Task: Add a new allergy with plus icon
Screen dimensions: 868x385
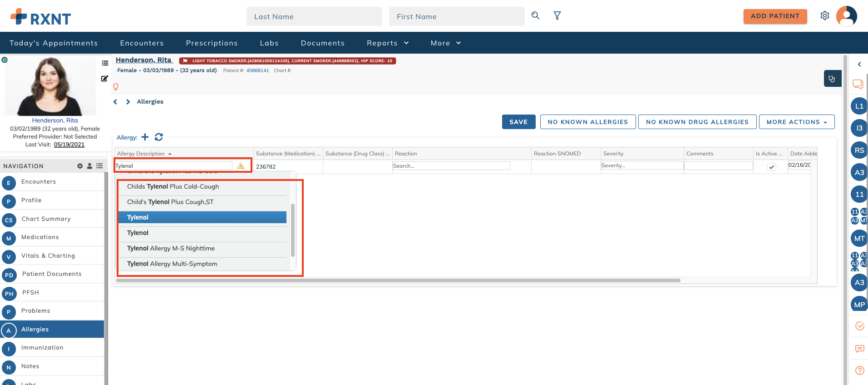Action: [145, 137]
